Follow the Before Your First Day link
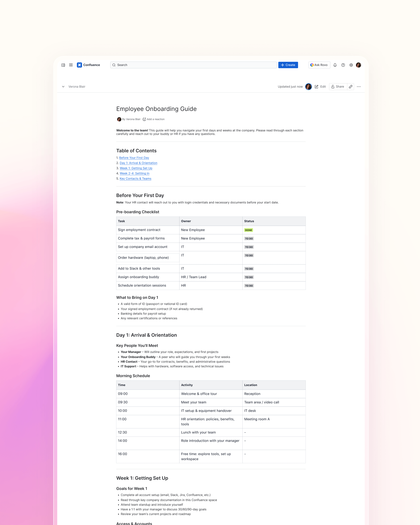 [134, 158]
